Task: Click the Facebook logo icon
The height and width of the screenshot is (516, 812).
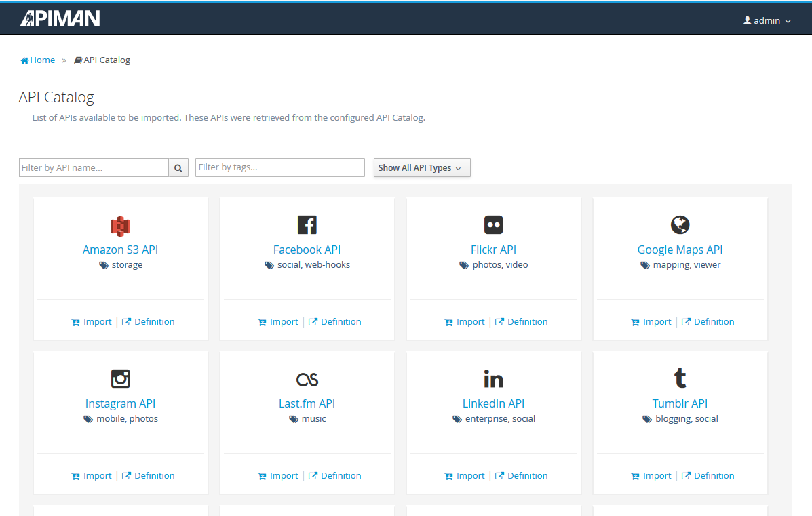Action: pos(307,224)
